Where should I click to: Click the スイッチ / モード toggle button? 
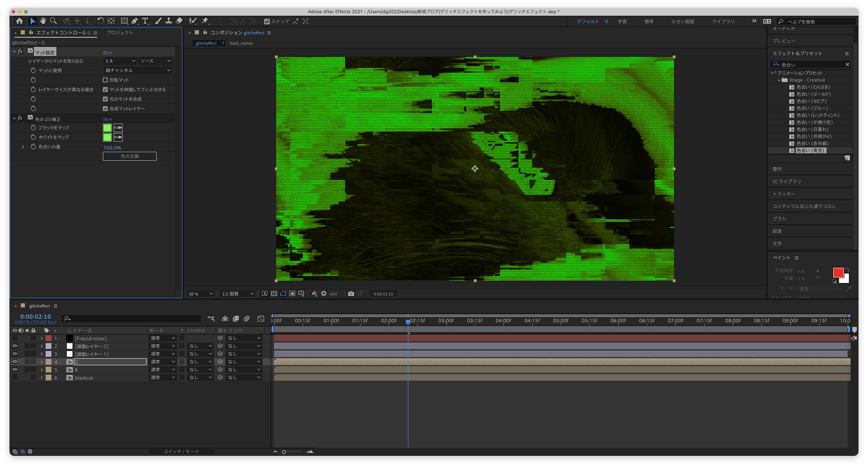tap(181, 452)
